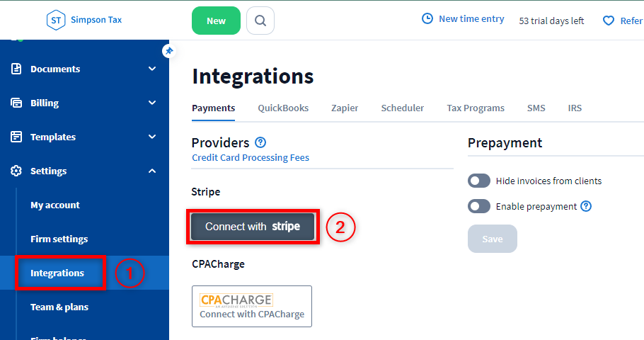
Task: Click the Templates sidebar icon
Action: pos(16,137)
